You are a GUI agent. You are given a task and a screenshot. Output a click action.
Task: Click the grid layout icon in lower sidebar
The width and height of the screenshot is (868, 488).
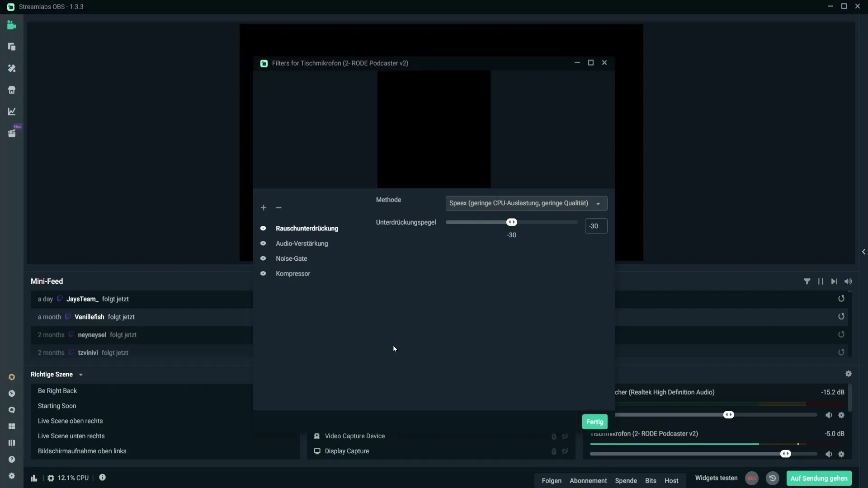(12, 427)
